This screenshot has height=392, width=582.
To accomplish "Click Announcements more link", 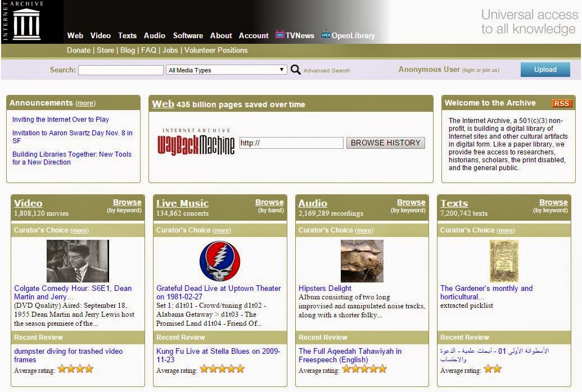I will coord(85,103).
